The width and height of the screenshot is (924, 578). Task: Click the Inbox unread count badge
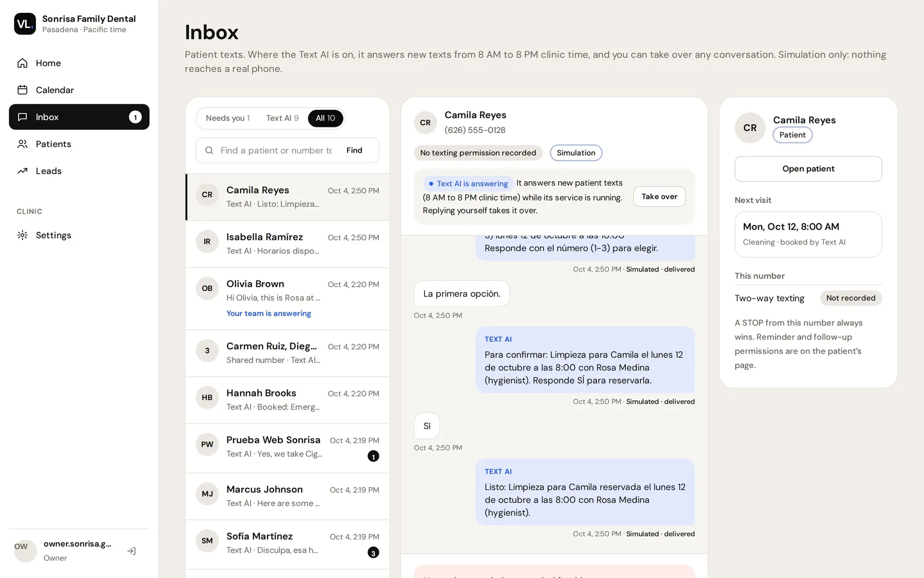click(135, 117)
